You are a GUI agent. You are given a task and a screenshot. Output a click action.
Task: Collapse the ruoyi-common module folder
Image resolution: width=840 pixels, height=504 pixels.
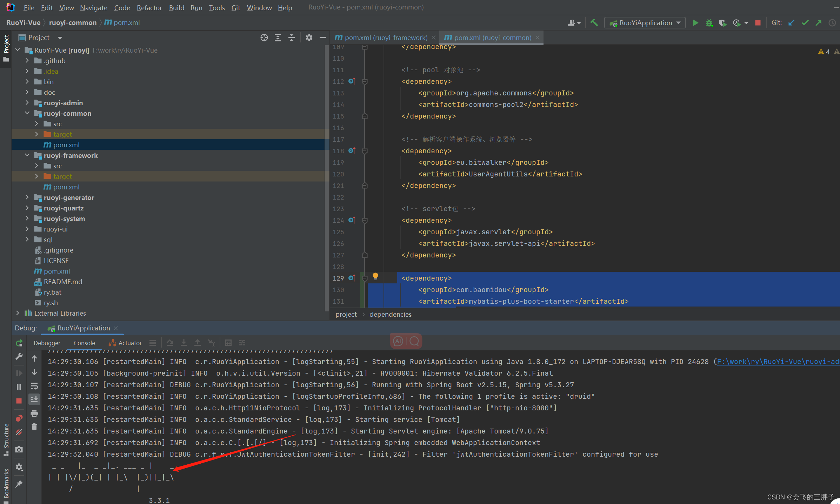pos(27,113)
